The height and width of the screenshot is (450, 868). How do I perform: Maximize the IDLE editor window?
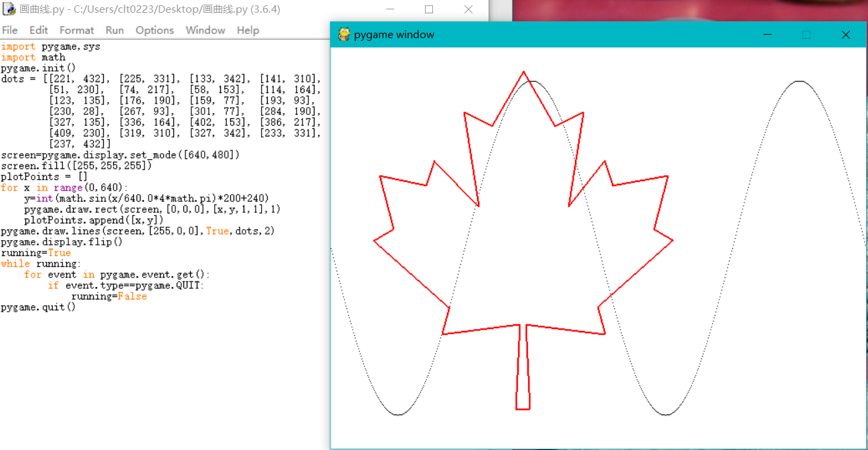(429, 9)
